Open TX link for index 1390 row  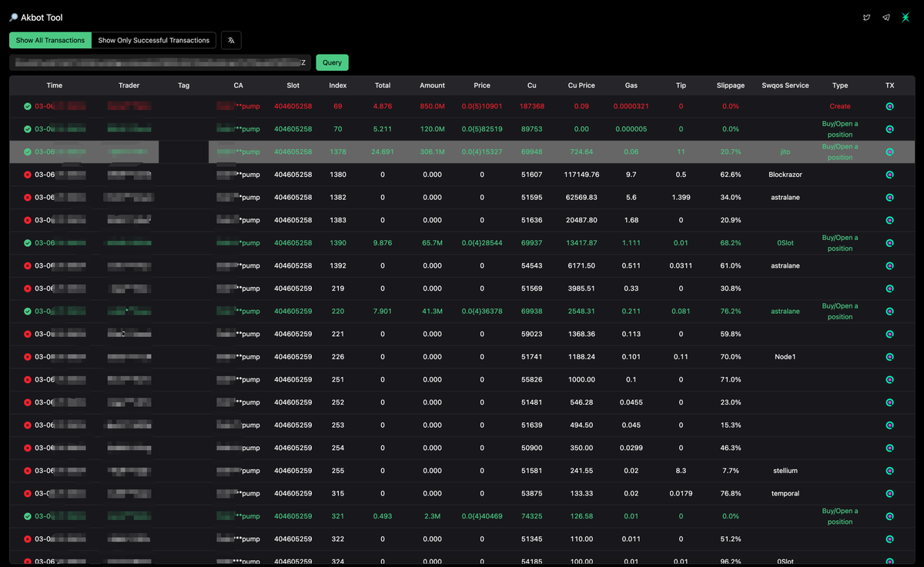(889, 243)
